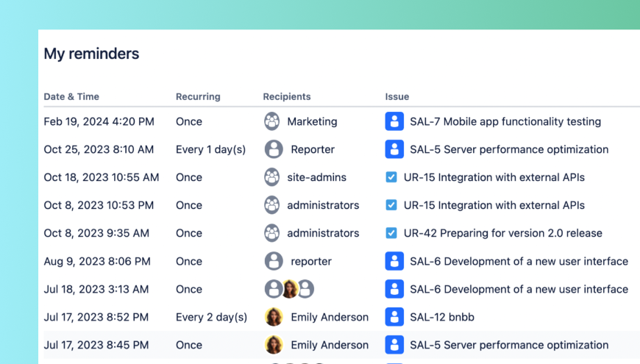Click the lowercase reporter avatar icon in Aug 9 row

pyautogui.click(x=274, y=261)
